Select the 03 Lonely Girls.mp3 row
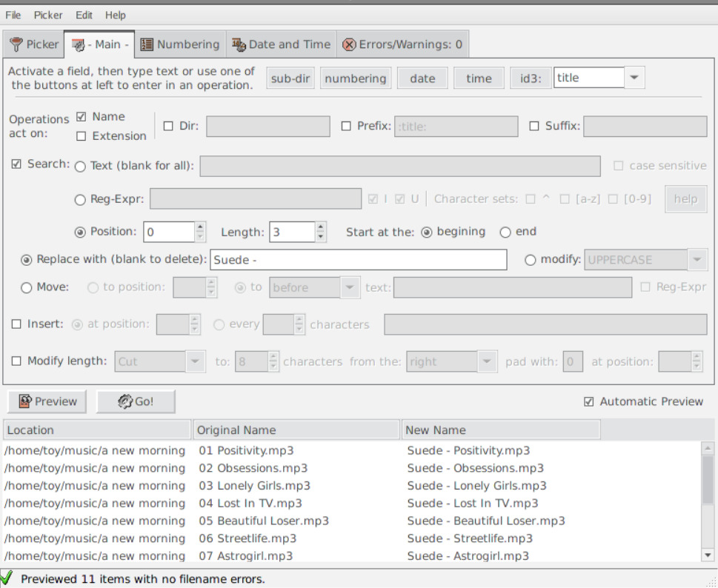The image size is (718, 588). [352, 486]
